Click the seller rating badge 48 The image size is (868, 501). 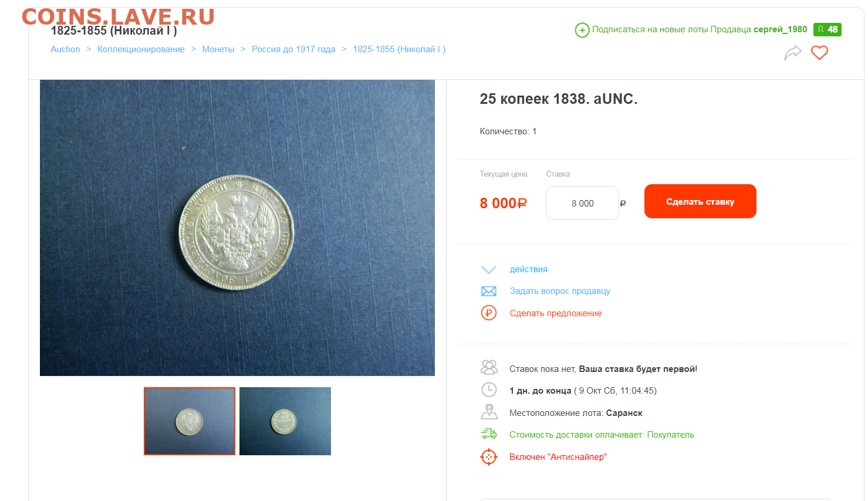pyautogui.click(x=828, y=29)
